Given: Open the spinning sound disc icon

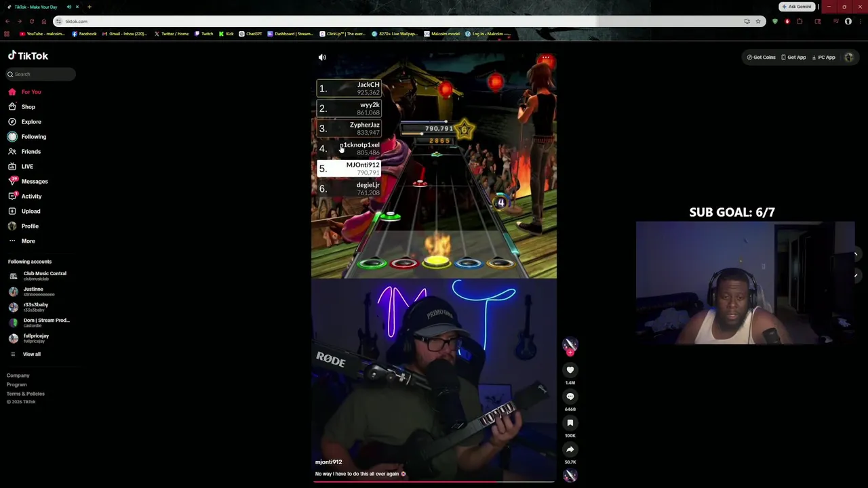Looking at the screenshot, I should coord(570,476).
